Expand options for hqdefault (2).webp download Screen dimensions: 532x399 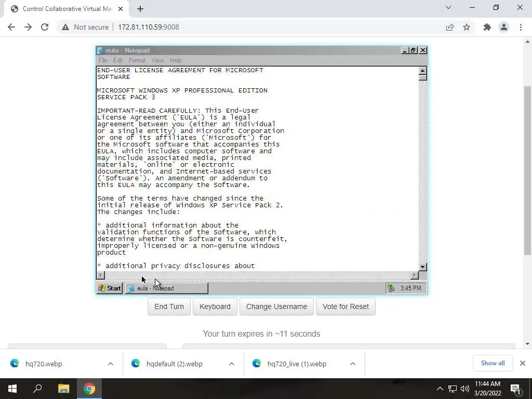click(232, 364)
